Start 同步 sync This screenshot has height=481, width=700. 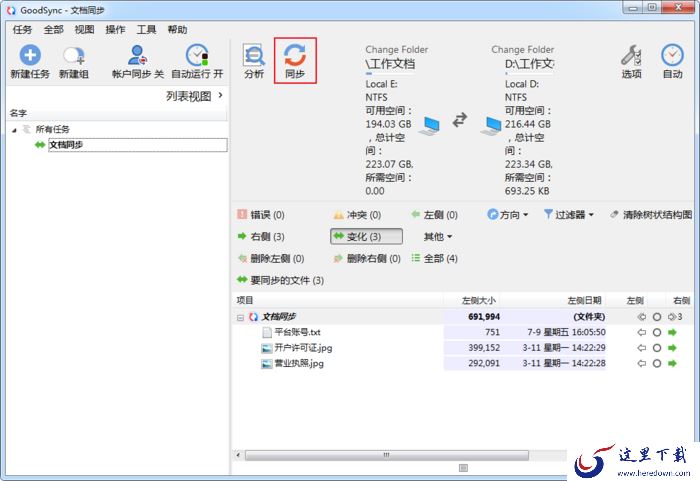pyautogui.click(x=295, y=61)
